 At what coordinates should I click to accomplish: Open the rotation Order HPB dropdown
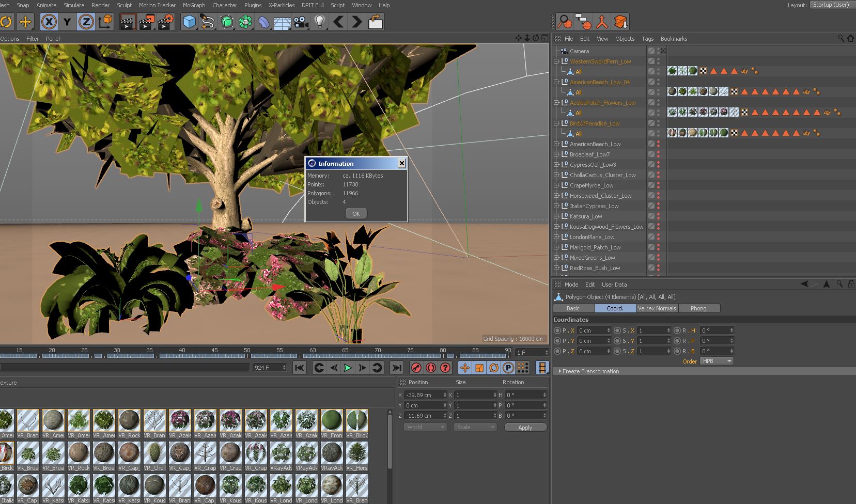coord(717,361)
